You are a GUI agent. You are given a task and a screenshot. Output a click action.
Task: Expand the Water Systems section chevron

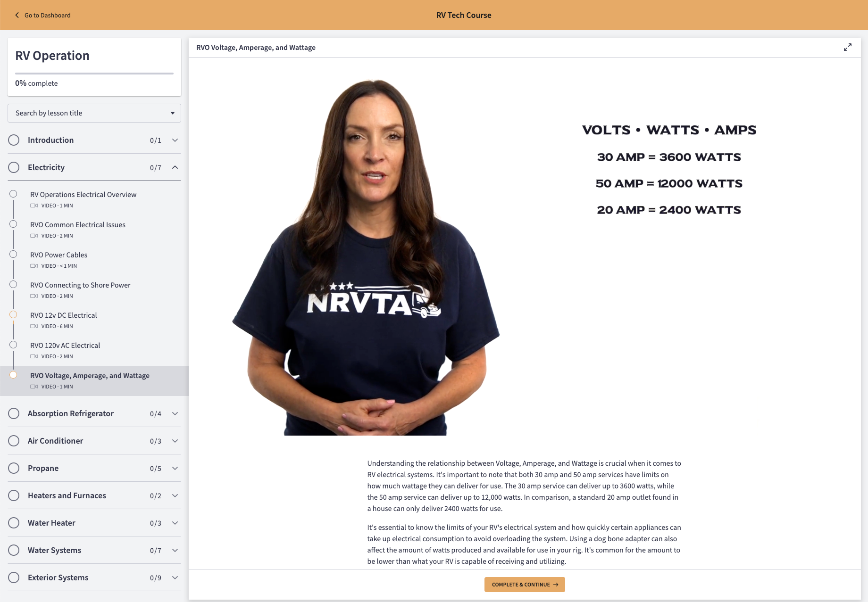pyautogui.click(x=175, y=550)
